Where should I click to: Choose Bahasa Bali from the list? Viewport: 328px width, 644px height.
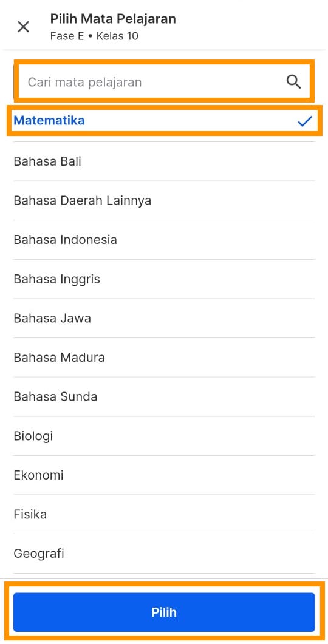click(165, 161)
